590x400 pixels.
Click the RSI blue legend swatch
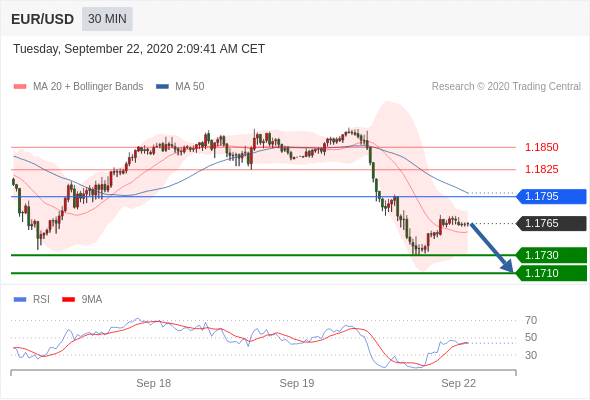tap(20, 300)
